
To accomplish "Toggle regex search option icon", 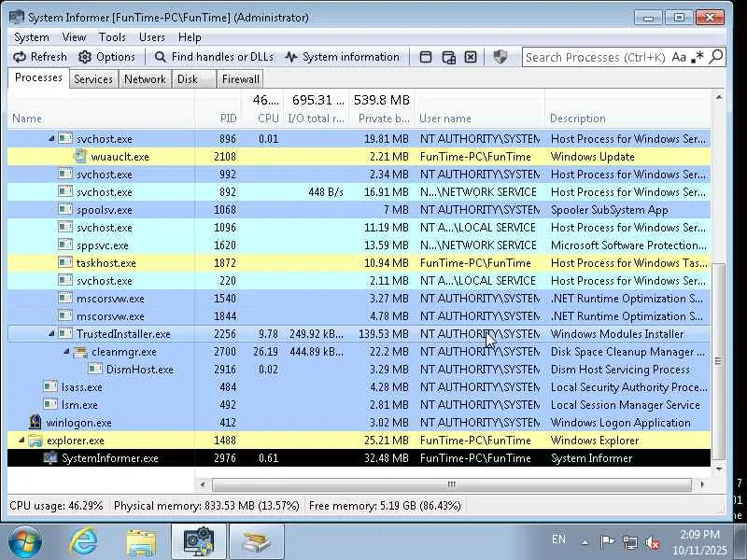I will pos(698,57).
